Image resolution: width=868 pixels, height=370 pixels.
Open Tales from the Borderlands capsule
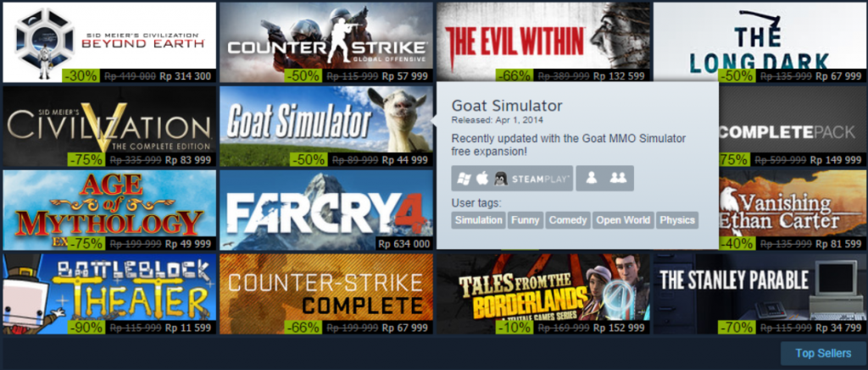(x=543, y=295)
